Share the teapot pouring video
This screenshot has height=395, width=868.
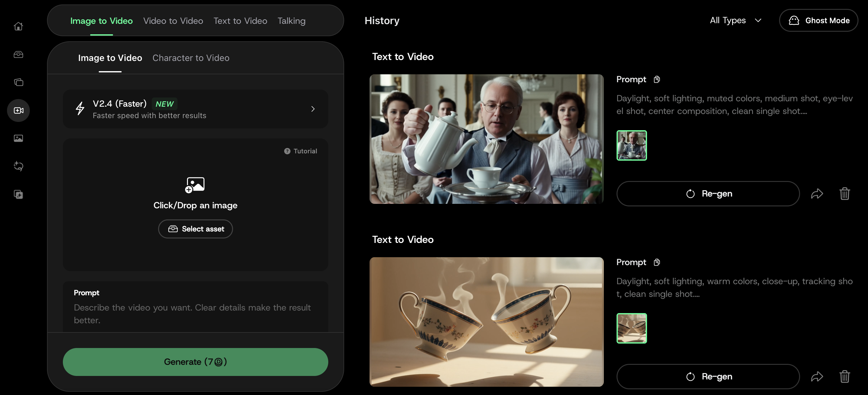[817, 194]
